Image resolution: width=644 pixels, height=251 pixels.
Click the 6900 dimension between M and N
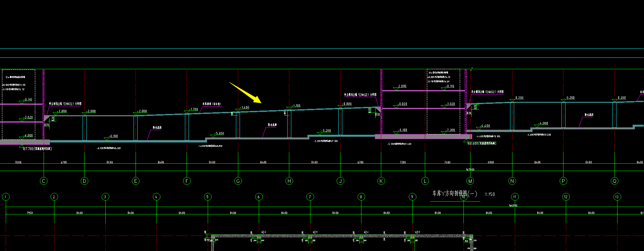click(491, 162)
